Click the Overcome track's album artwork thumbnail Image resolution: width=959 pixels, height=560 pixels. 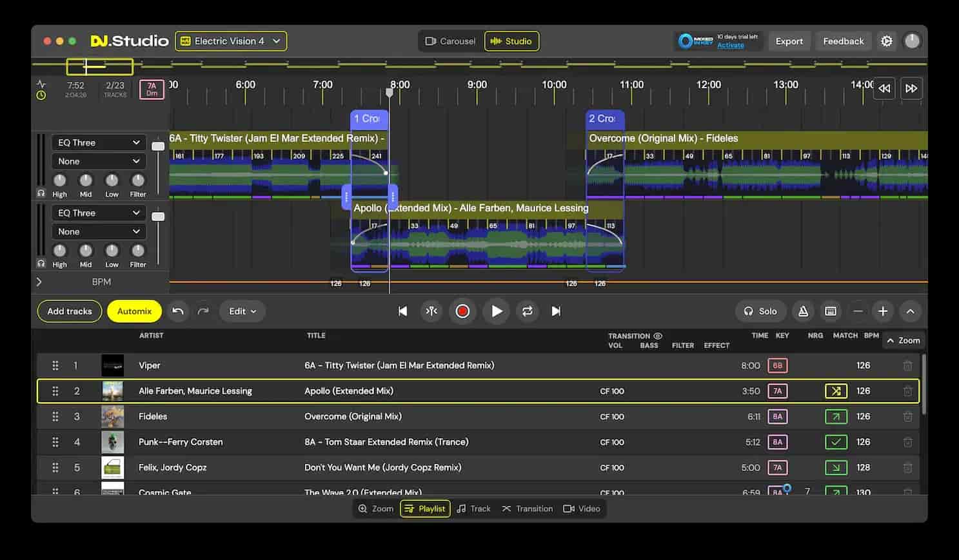coord(112,416)
